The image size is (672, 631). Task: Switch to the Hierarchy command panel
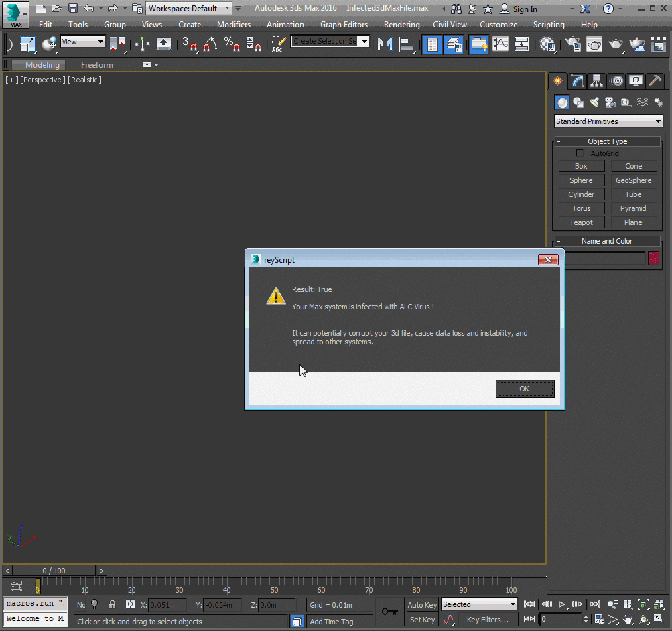596,80
